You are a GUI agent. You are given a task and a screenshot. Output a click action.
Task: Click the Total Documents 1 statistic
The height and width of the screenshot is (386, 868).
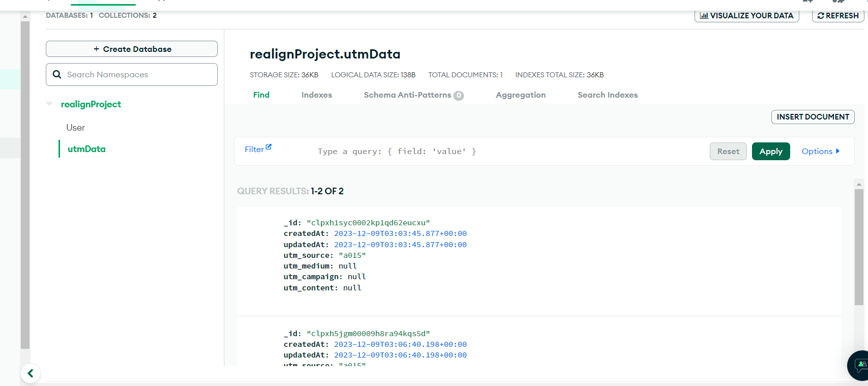[466, 75]
